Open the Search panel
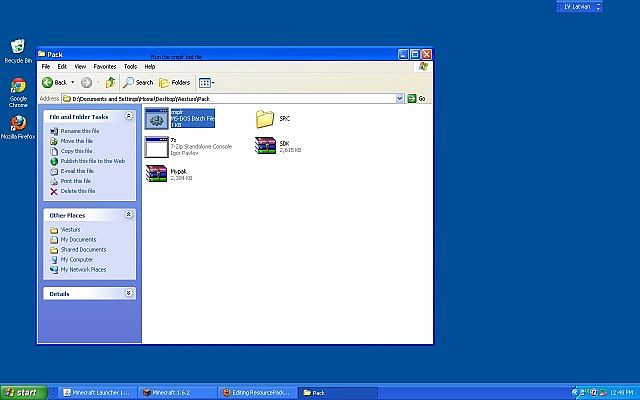The image size is (640, 400). click(138, 82)
